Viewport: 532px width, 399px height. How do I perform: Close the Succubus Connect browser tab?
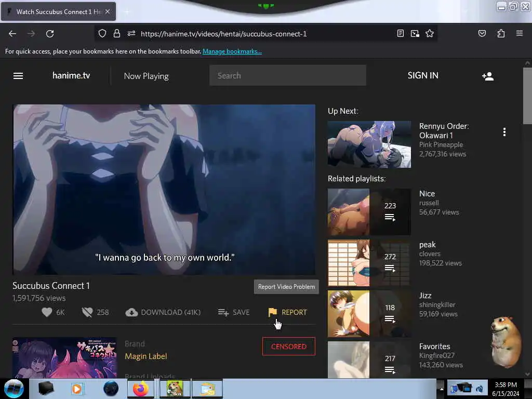(108, 11)
